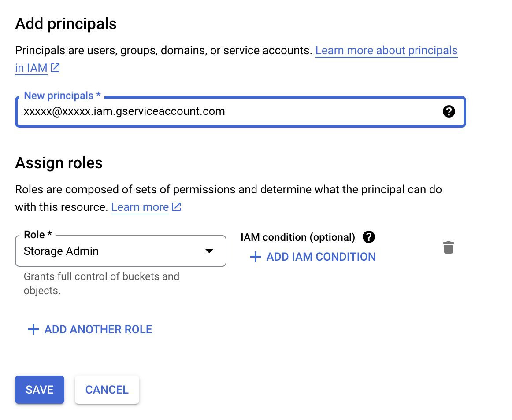Open 'Learn more about principals' link
The width and height of the screenshot is (512, 420).
click(386, 51)
